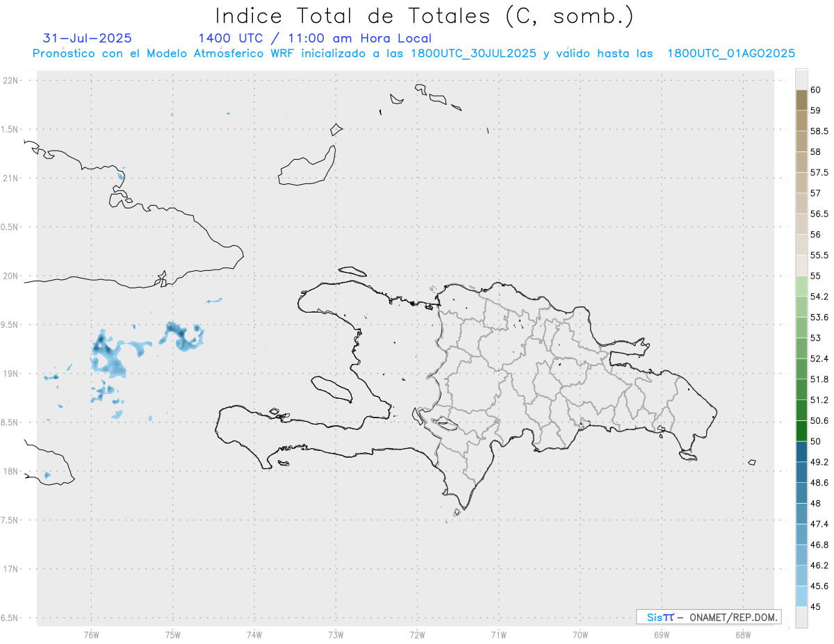Image resolution: width=834 pixels, height=644 pixels.
Task: Click the green swatch between 52.4 and 53
Action: click(x=801, y=348)
